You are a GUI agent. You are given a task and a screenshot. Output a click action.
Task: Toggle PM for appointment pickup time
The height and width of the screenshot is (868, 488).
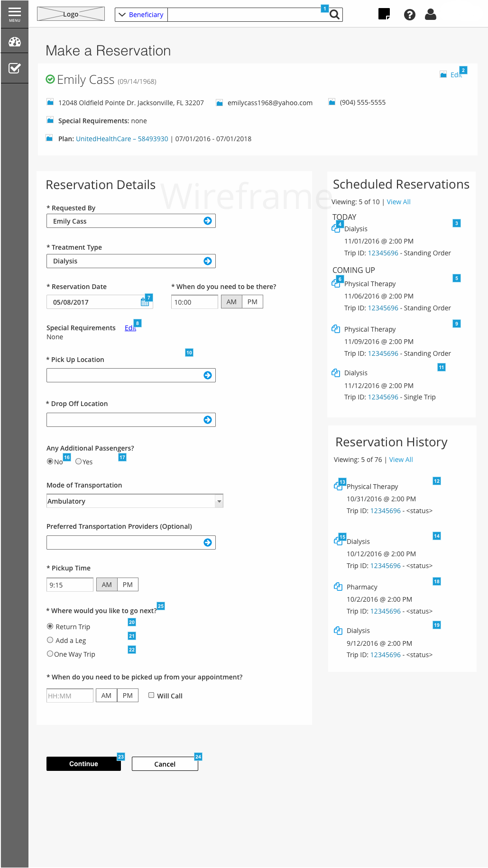tap(128, 696)
